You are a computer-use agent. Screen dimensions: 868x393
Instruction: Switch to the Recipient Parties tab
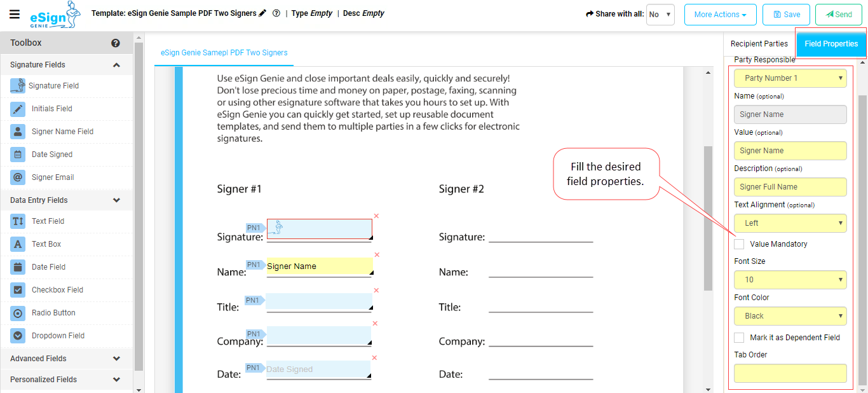[x=759, y=44]
